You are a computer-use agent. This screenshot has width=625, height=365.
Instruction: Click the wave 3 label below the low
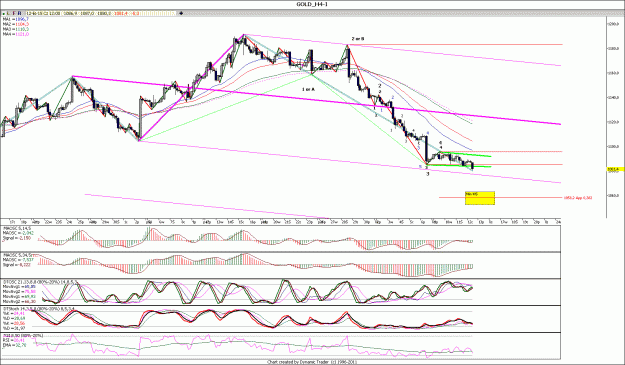[x=428, y=174]
